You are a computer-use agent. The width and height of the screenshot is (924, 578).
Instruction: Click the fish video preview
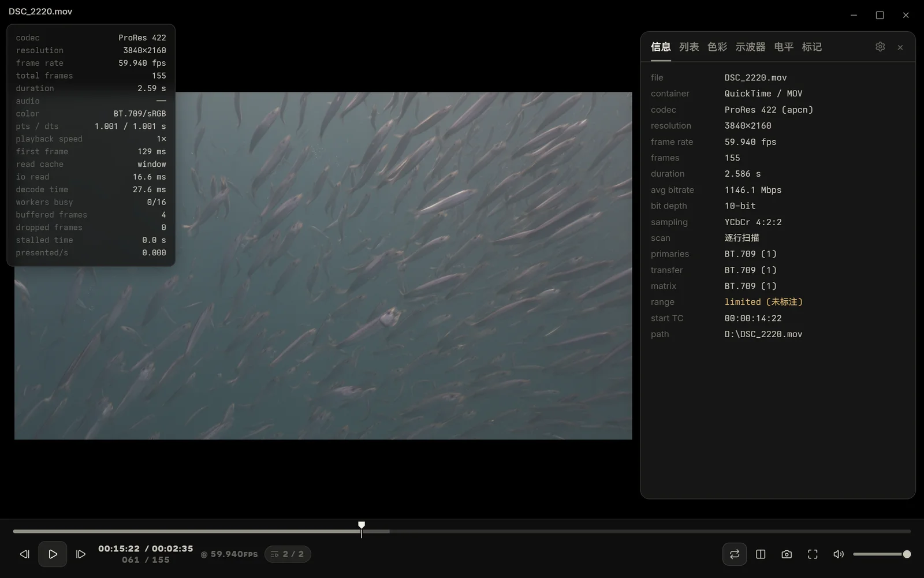click(x=323, y=266)
